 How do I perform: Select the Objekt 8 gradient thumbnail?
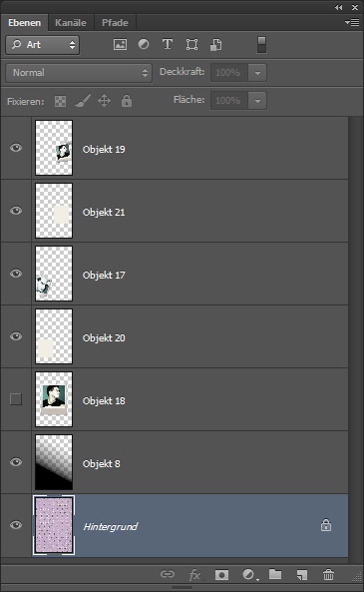coord(54,462)
